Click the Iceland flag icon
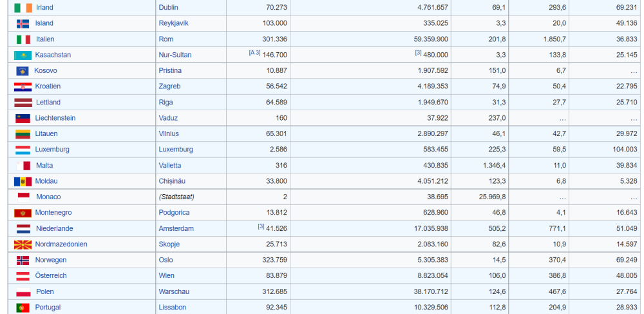 [23, 24]
